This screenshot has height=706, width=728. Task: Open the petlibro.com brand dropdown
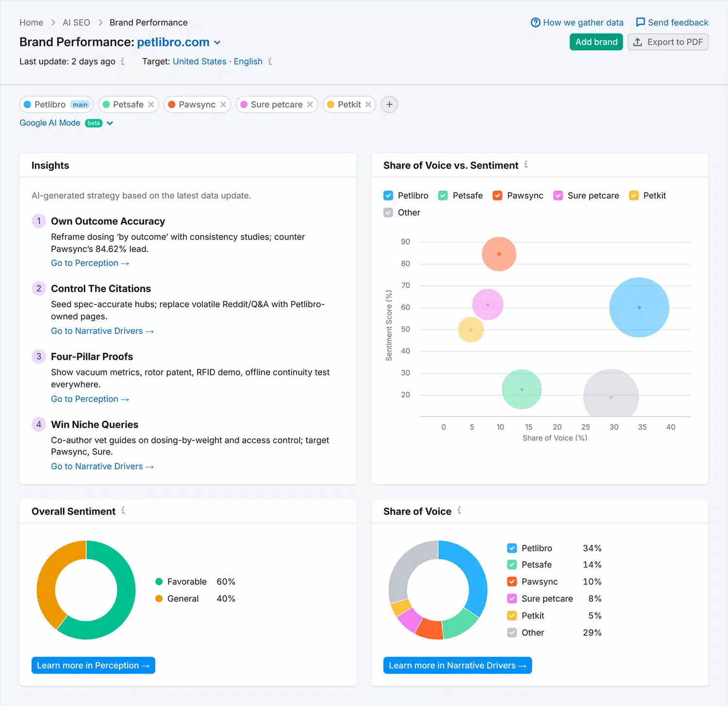coord(179,42)
